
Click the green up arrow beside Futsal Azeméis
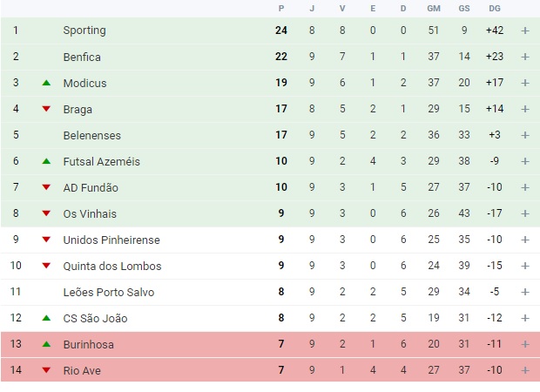coord(46,162)
